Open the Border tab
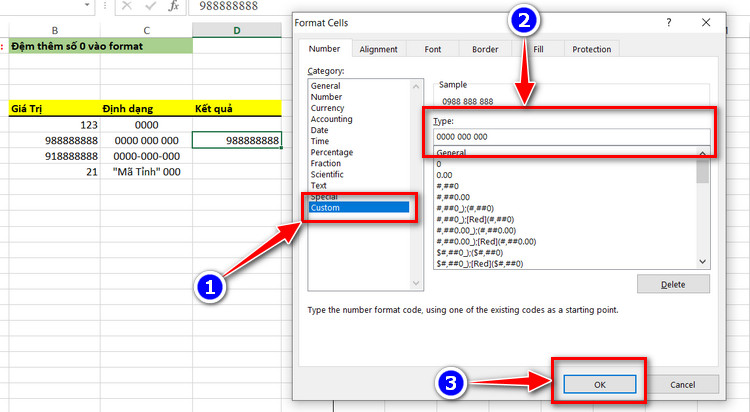 (x=485, y=49)
